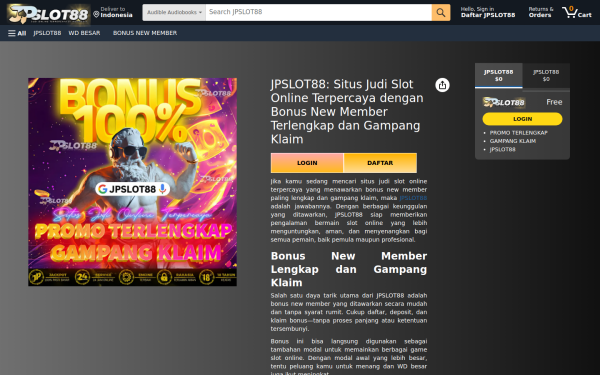Click the yellow LOGIN button in sidebar

click(x=522, y=119)
